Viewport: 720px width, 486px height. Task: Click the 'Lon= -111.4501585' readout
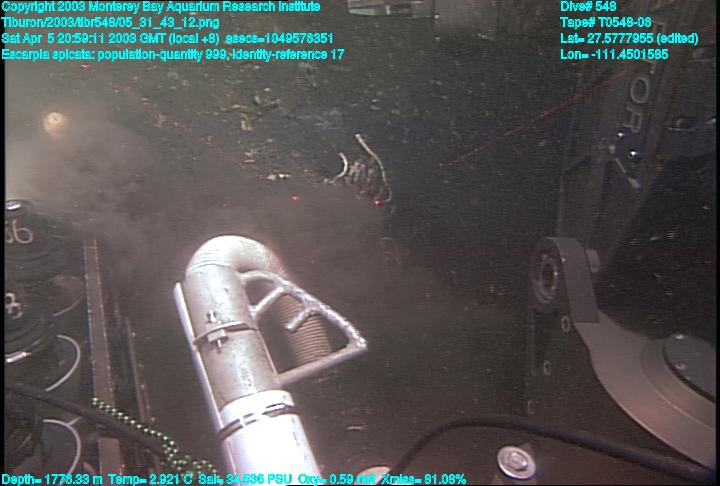click(614, 55)
